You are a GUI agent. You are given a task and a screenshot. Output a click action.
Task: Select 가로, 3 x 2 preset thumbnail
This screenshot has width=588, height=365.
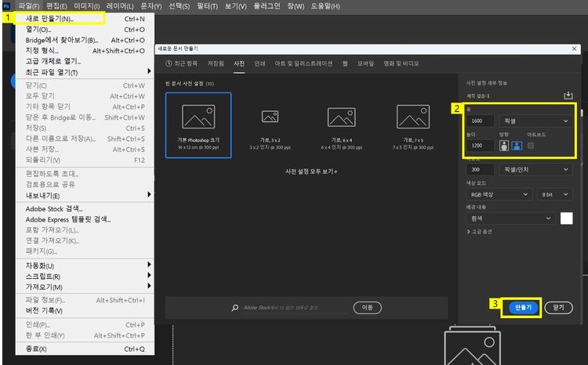click(x=270, y=125)
